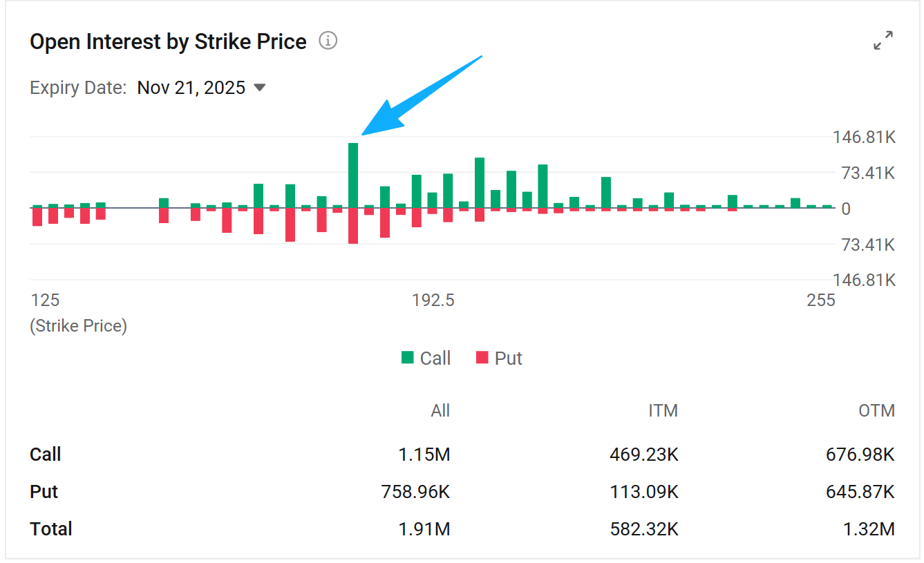Click the Expiry Date label text

pos(78,88)
